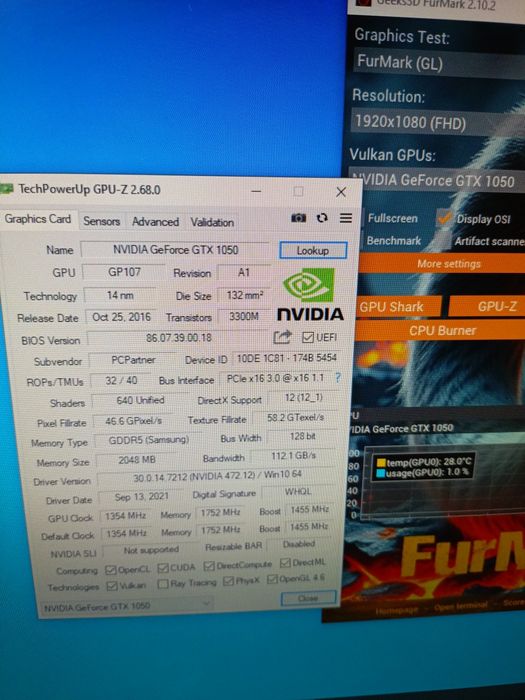This screenshot has height=700, width=525.
Task: Open CPU Burner in FurMark
Action: pos(440,330)
